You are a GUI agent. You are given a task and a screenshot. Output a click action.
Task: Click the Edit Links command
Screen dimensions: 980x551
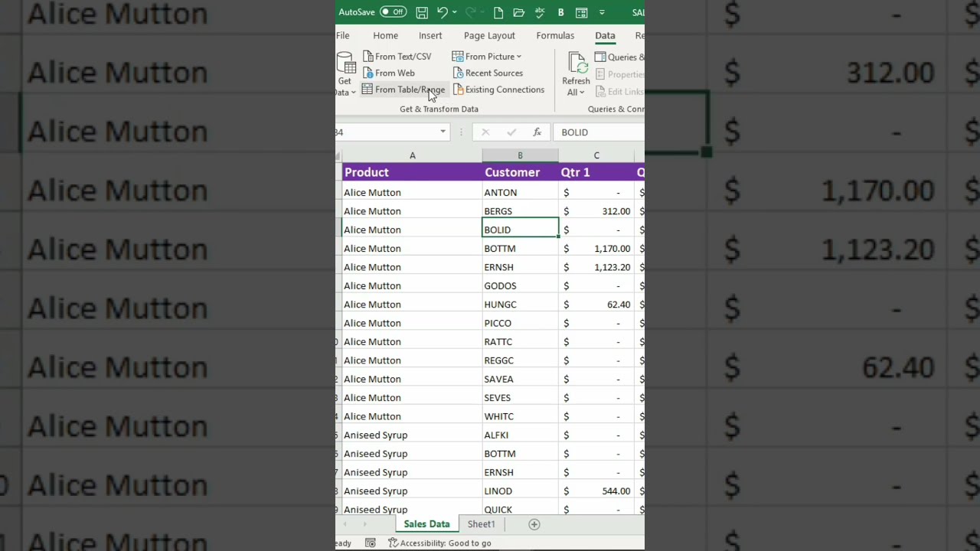(619, 92)
